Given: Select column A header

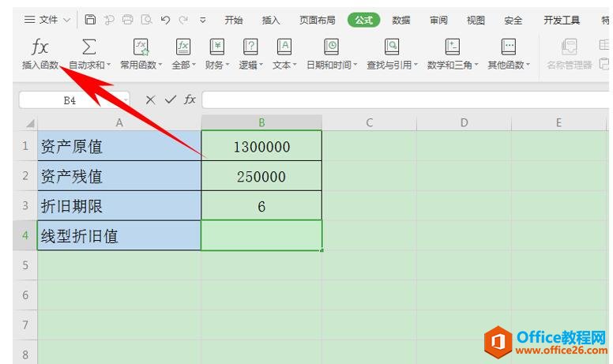Looking at the screenshot, I should click(119, 122).
